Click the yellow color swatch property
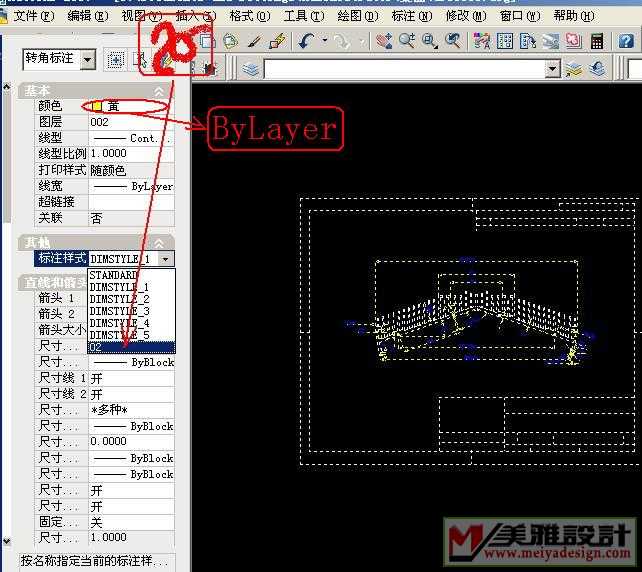 pyautogui.click(x=98, y=106)
